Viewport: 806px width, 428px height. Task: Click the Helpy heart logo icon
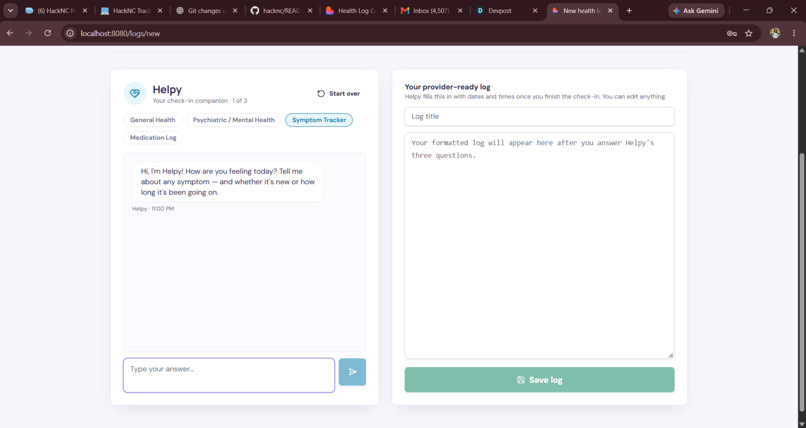135,94
